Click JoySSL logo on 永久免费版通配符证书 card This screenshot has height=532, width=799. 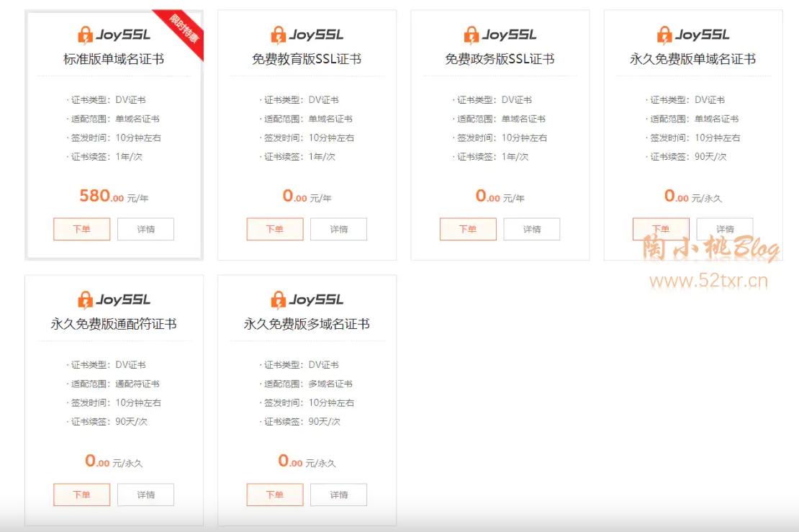coord(114,300)
